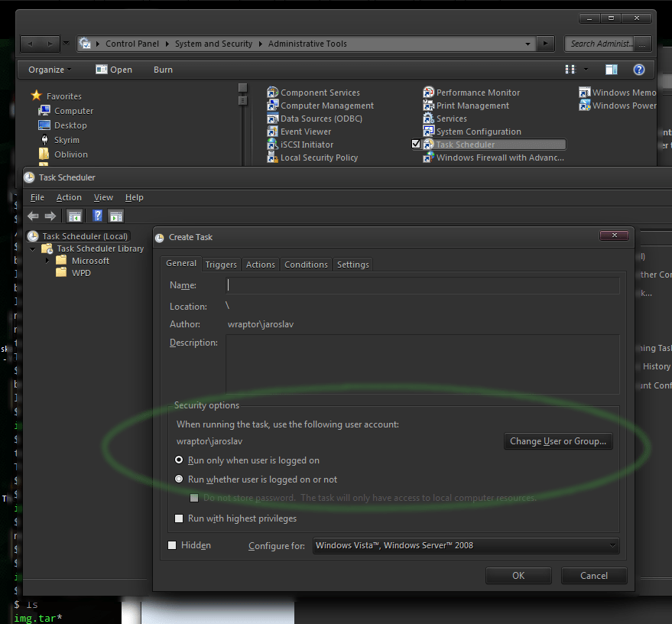
Task: Expand breadcrumb arrow after Control Panel
Action: tap(167, 44)
